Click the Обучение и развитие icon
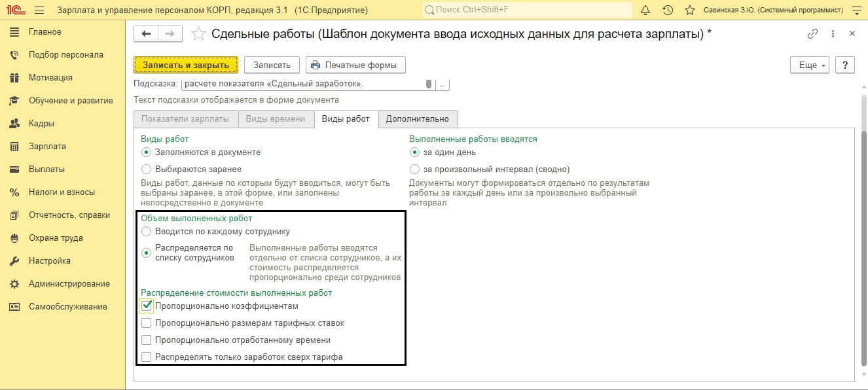The width and height of the screenshot is (868, 390). (14, 101)
